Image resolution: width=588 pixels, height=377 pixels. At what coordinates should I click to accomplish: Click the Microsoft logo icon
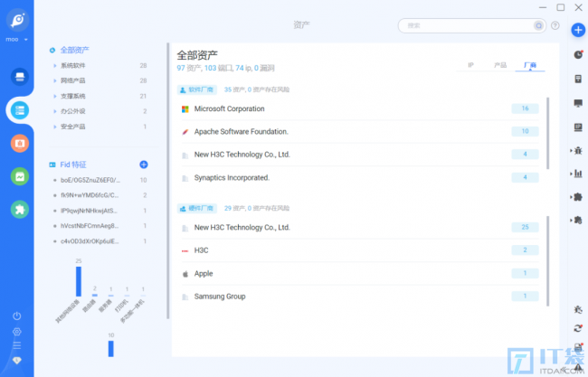coord(185,109)
